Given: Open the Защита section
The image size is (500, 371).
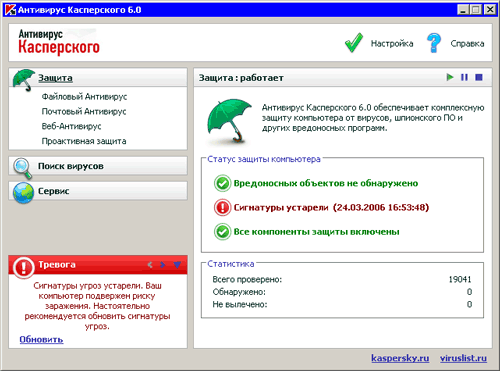Looking at the screenshot, I should pyautogui.click(x=55, y=78).
